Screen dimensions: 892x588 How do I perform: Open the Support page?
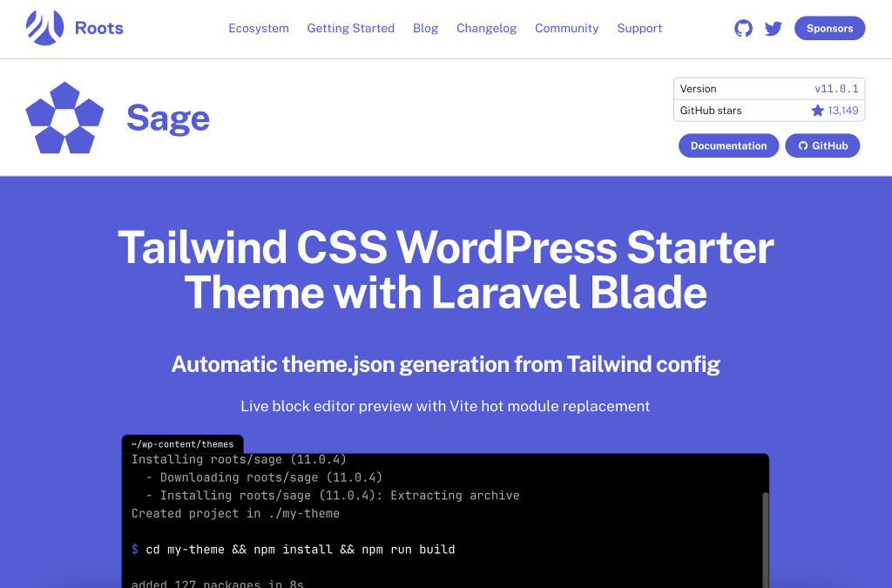(639, 28)
